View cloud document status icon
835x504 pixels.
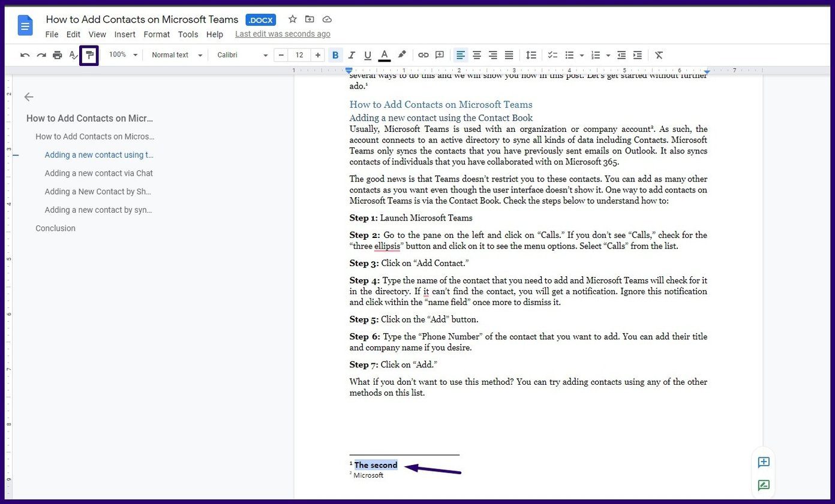[x=327, y=19]
